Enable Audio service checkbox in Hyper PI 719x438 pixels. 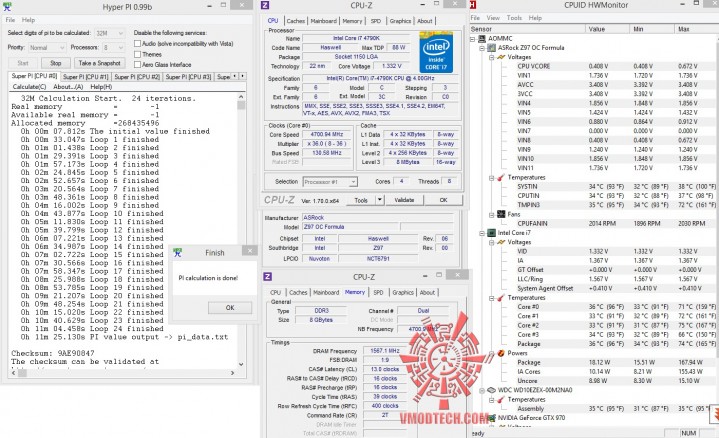[137, 44]
